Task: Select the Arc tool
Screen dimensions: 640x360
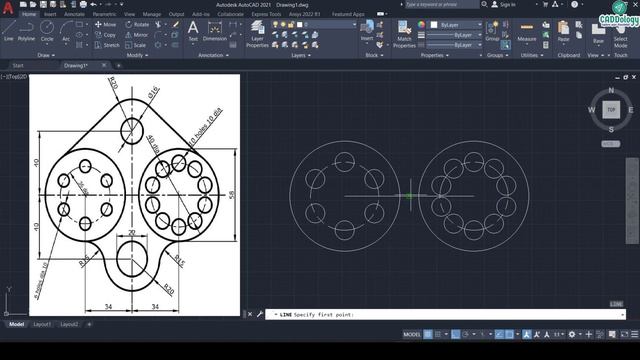Action: 66,31
